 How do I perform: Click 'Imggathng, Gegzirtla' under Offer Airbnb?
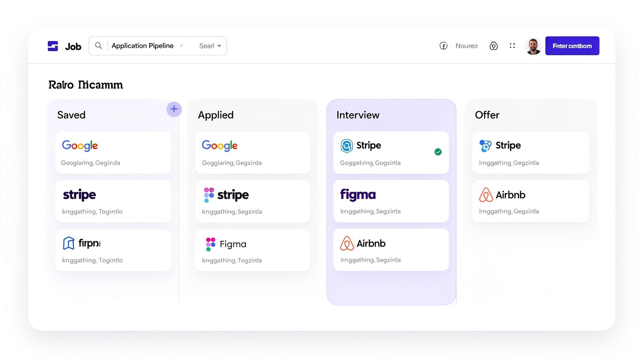click(x=509, y=212)
